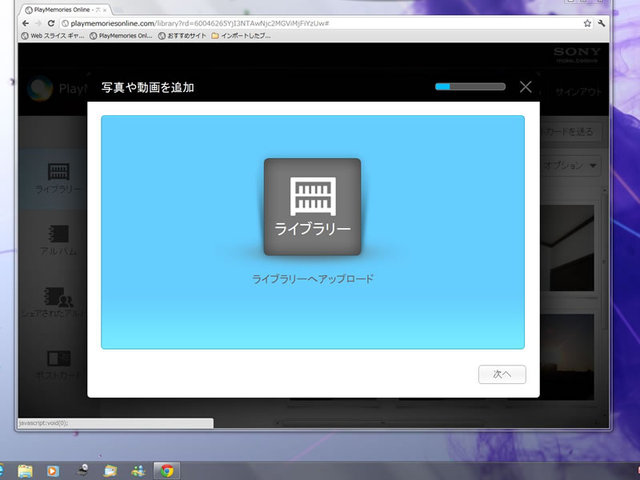
Task: Click the ポストカードを送る button
Action: (x=570, y=131)
